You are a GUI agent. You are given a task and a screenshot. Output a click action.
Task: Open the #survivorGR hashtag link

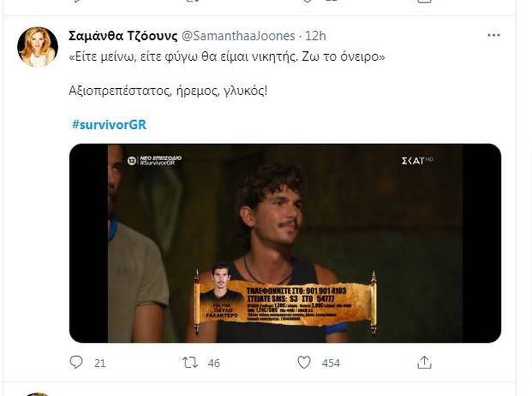(109, 125)
